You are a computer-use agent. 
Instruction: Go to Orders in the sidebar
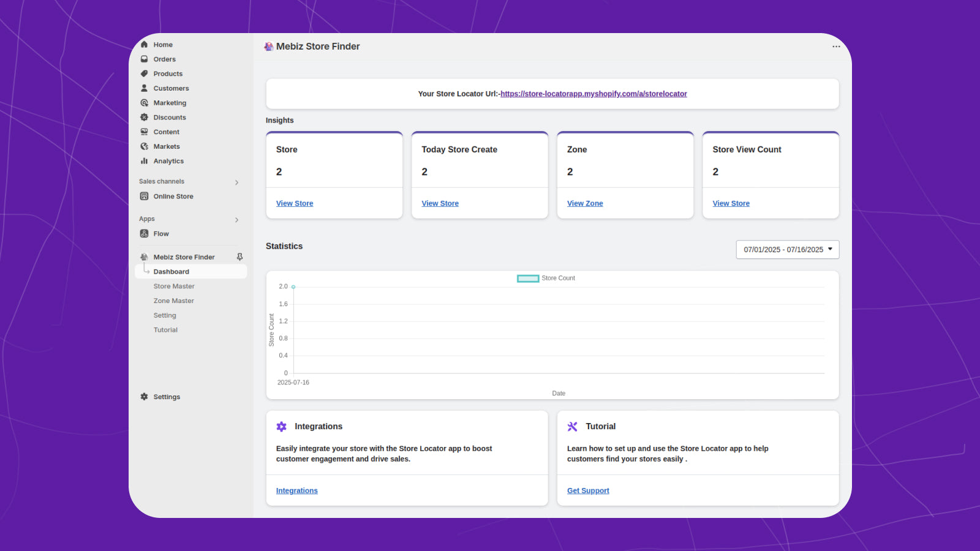point(165,59)
